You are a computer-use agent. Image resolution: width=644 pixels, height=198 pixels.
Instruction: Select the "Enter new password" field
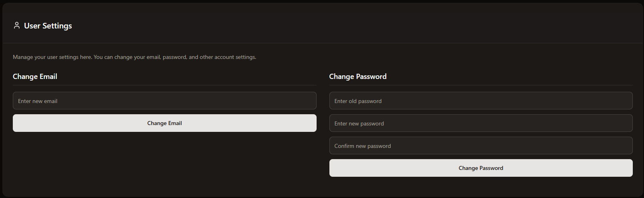click(x=481, y=123)
